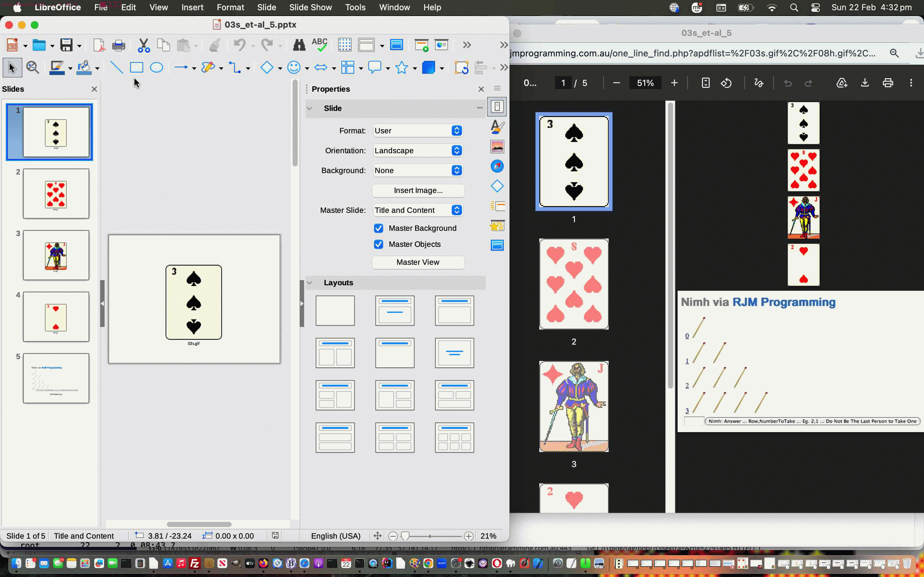Open the Slide Show menu

[310, 7]
